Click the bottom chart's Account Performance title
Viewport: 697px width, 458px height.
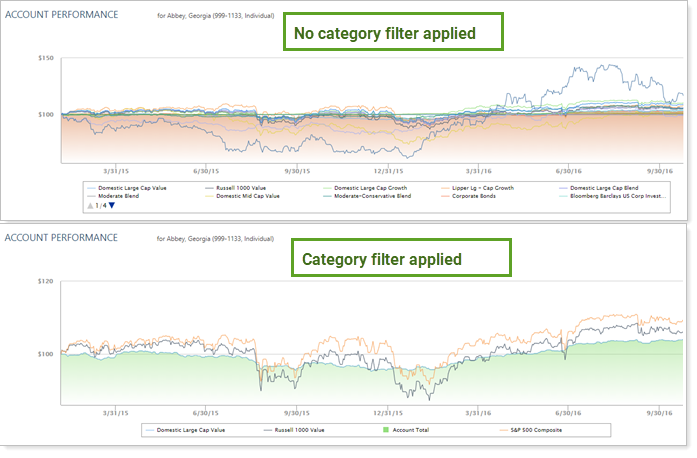pyautogui.click(x=62, y=238)
